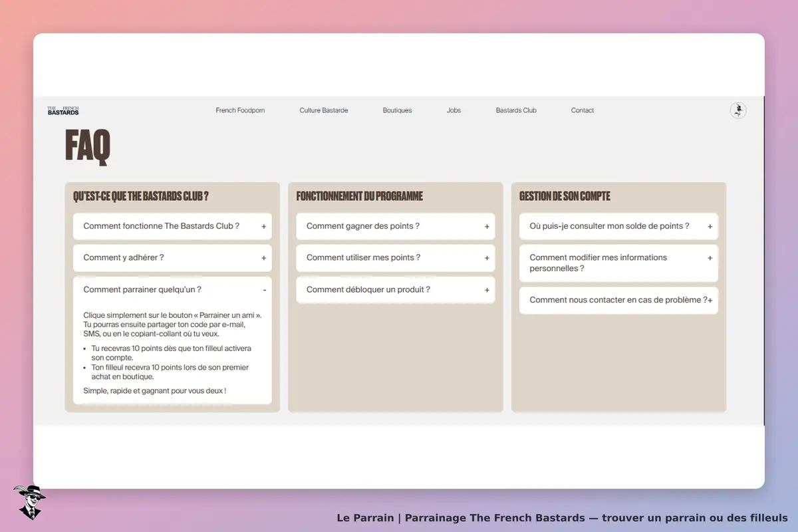Go to the Contact page

583,110
